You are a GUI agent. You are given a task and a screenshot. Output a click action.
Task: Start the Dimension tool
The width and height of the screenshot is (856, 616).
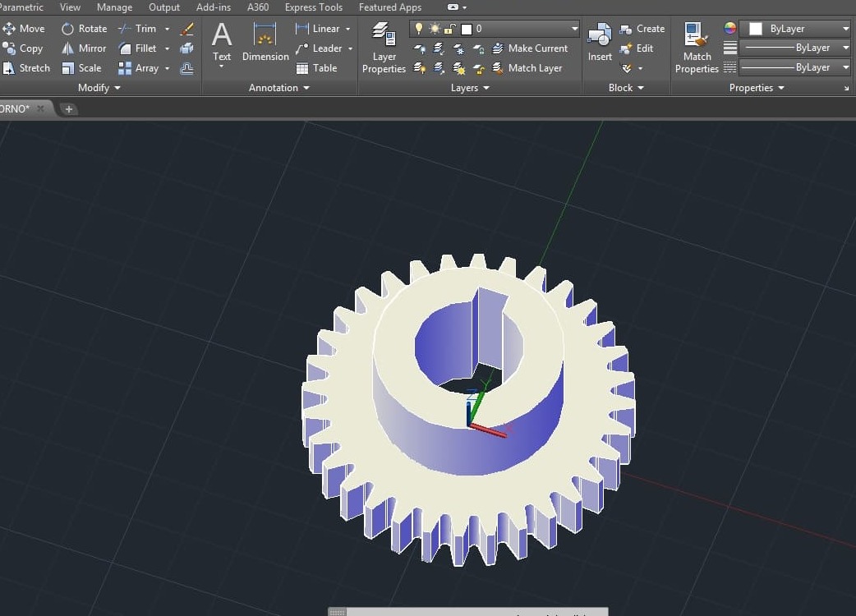point(265,41)
